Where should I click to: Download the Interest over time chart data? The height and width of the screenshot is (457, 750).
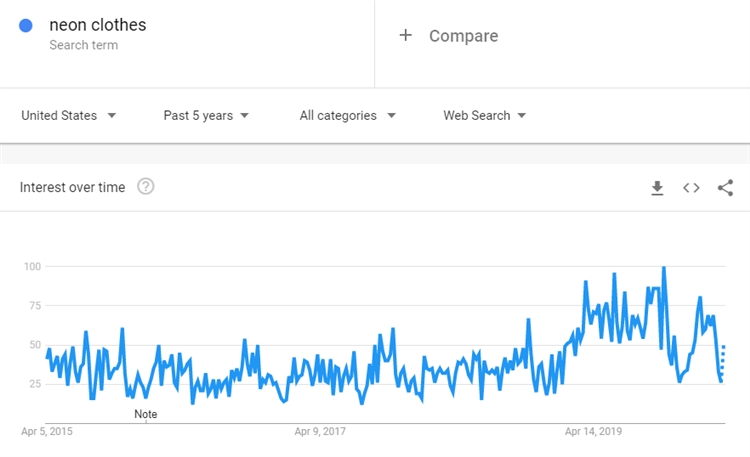pos(657,187)
